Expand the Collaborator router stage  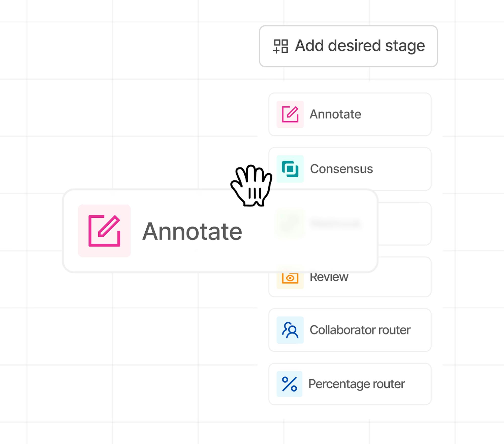click(350, 330)
